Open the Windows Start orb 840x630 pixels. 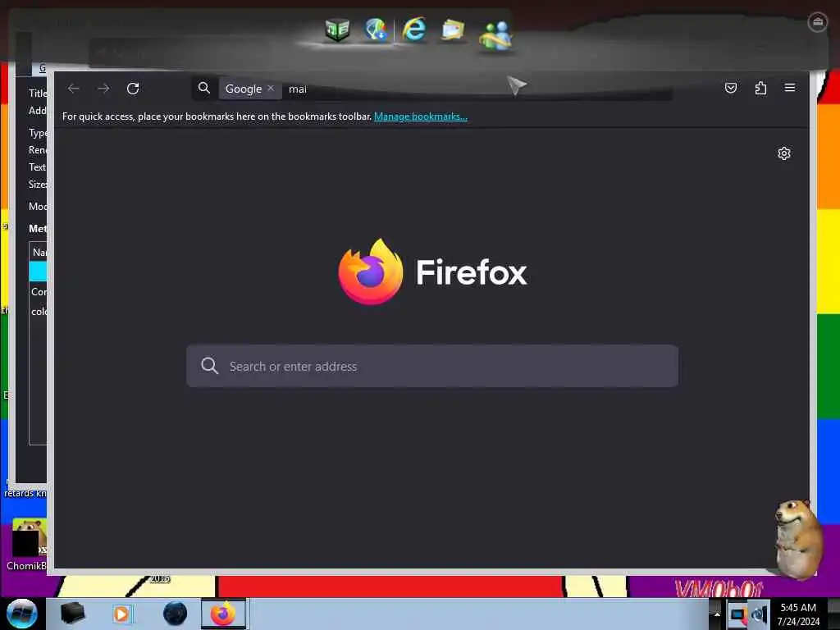[22, 614]
